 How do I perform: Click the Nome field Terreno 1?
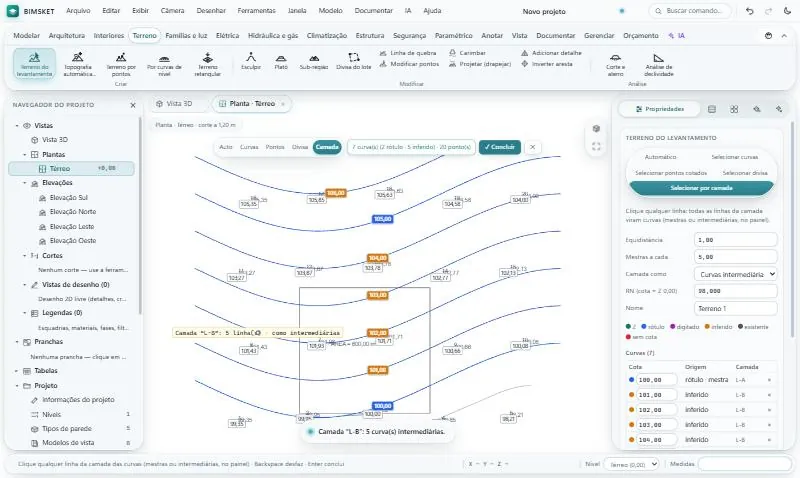735,309
